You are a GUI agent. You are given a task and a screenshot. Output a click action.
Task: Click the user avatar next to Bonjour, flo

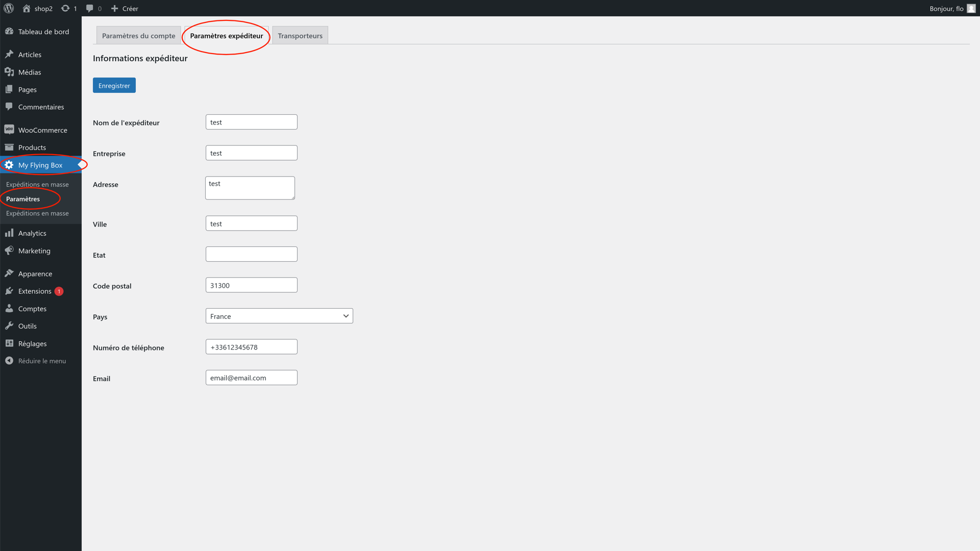(x=971, y=8)
